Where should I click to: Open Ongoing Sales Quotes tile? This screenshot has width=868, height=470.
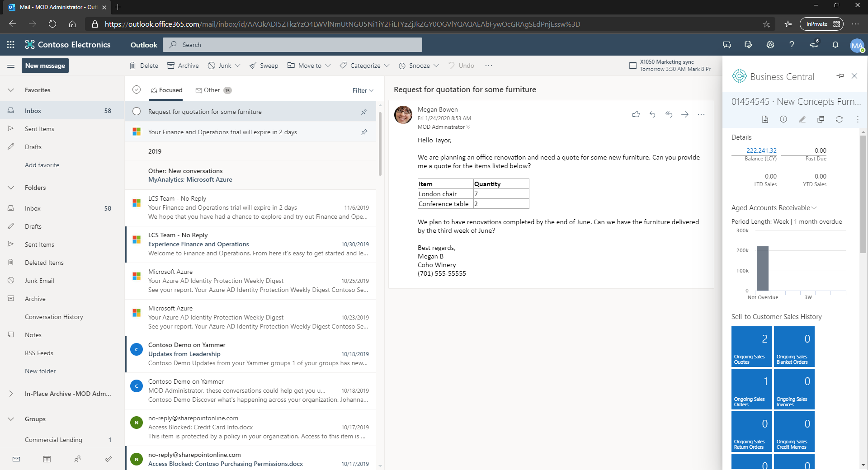click(752, 347)
